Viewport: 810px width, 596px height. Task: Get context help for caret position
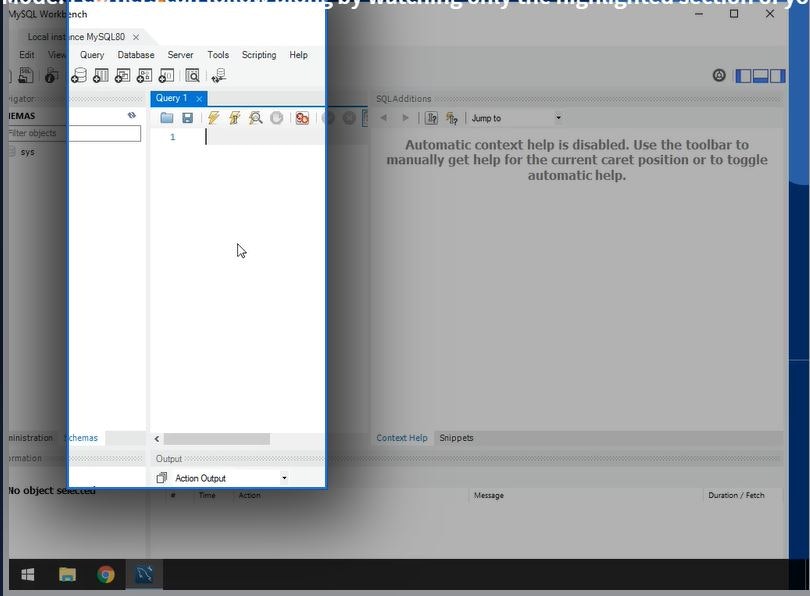click(431, 118)
